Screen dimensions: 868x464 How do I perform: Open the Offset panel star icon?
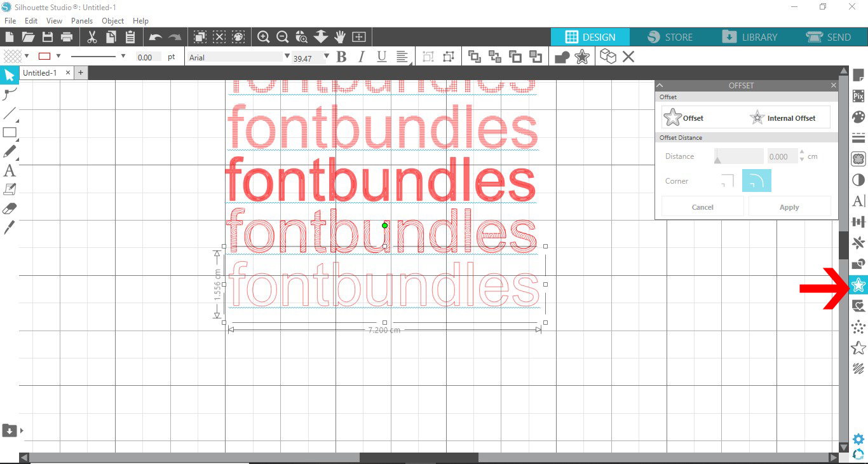pyautogui.click(x=858, y=285)
